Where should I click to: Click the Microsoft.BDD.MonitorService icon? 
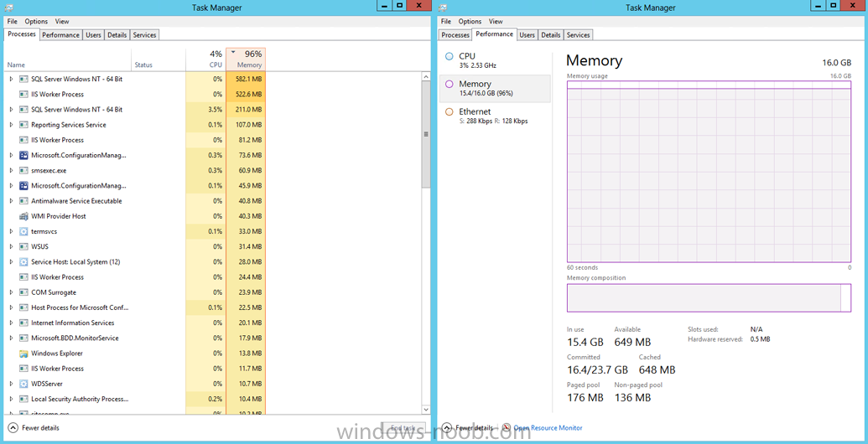(23, 338)
